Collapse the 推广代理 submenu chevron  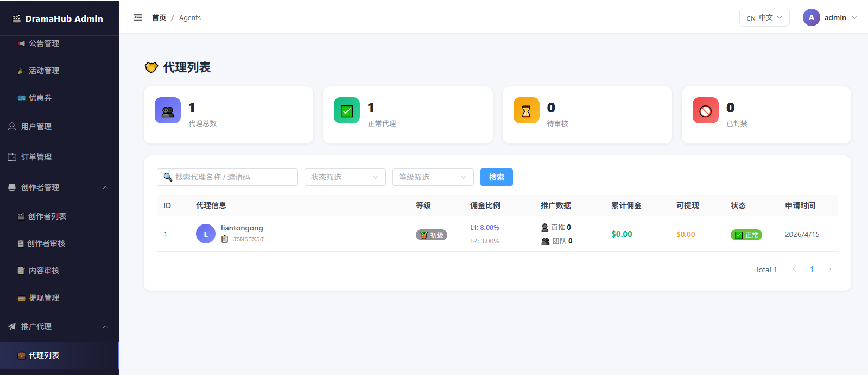point(105,327)
